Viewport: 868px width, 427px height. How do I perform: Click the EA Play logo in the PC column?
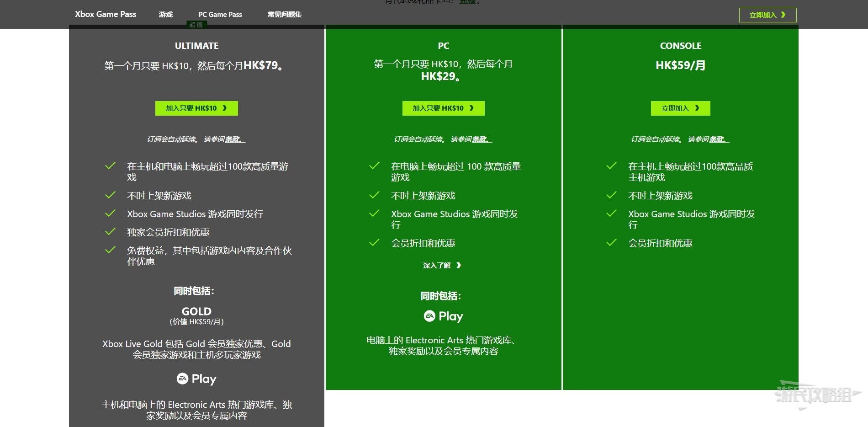[443, 316]
